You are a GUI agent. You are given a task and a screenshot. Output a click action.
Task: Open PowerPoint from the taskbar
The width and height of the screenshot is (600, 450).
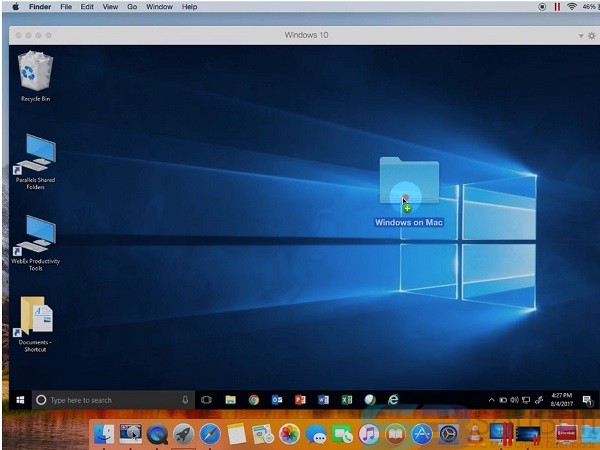click(300, 400)
